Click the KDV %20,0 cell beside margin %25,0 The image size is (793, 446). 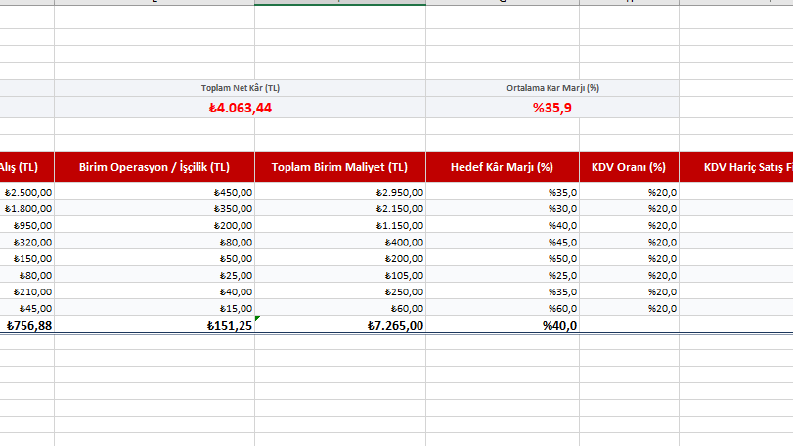point(629,275)
